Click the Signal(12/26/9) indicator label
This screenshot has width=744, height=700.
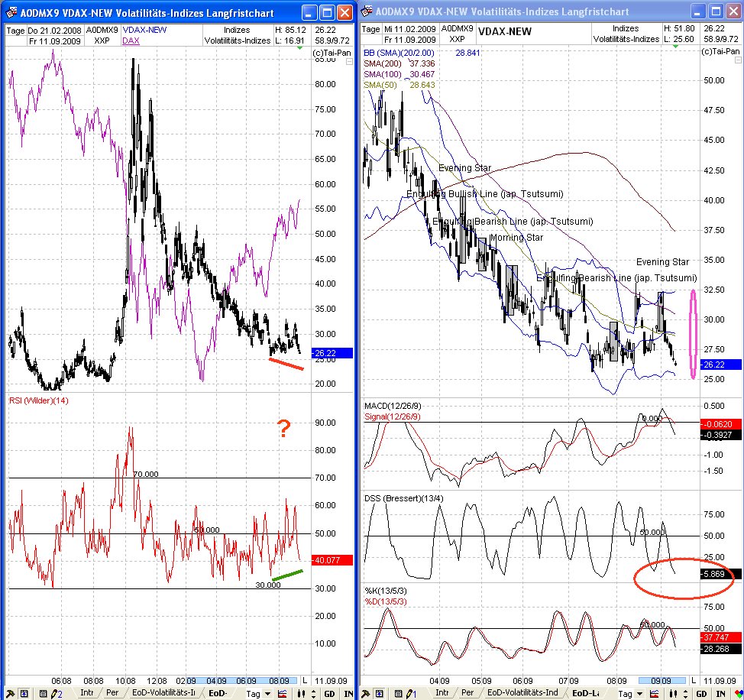[x=392, y=417]
